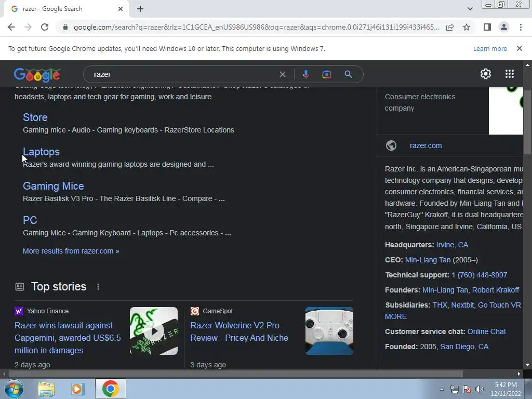This screenshot has width=532, height=399.
Task: Open Action Center flag tray icon
Action: (467, 389)
